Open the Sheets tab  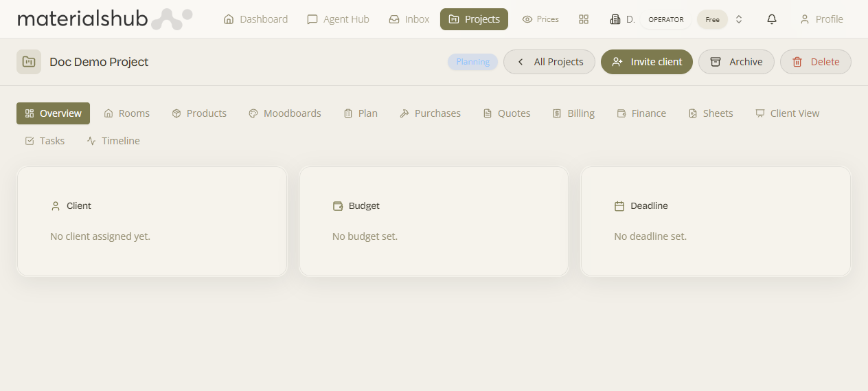point(711,113)
